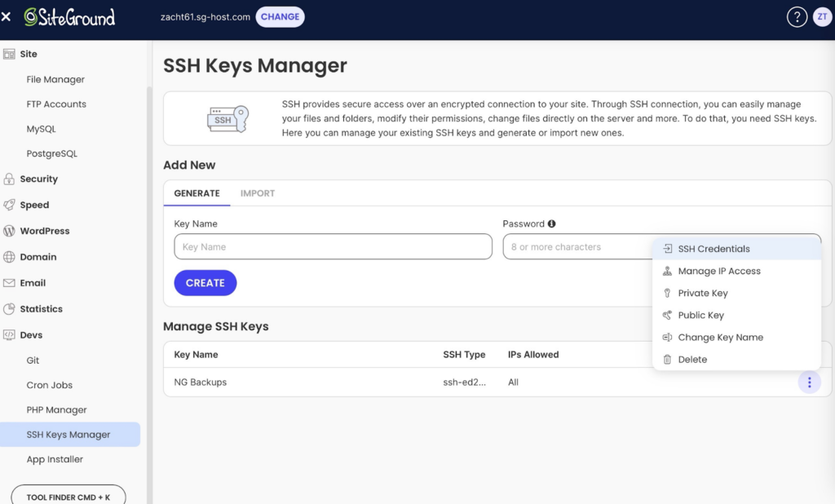835x504 pixels.
Task: Open the ZT user avatar menu
Action: (822, 17)
